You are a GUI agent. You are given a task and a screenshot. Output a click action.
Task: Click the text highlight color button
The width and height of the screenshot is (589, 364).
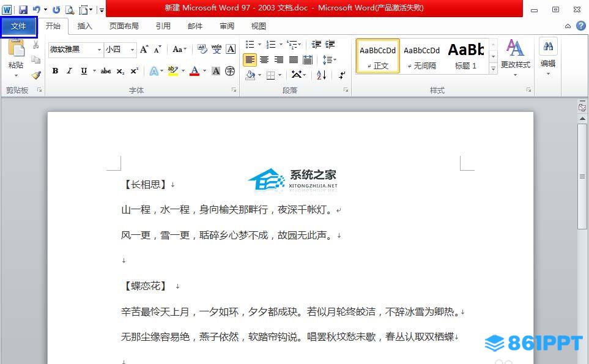click(173, 71)
